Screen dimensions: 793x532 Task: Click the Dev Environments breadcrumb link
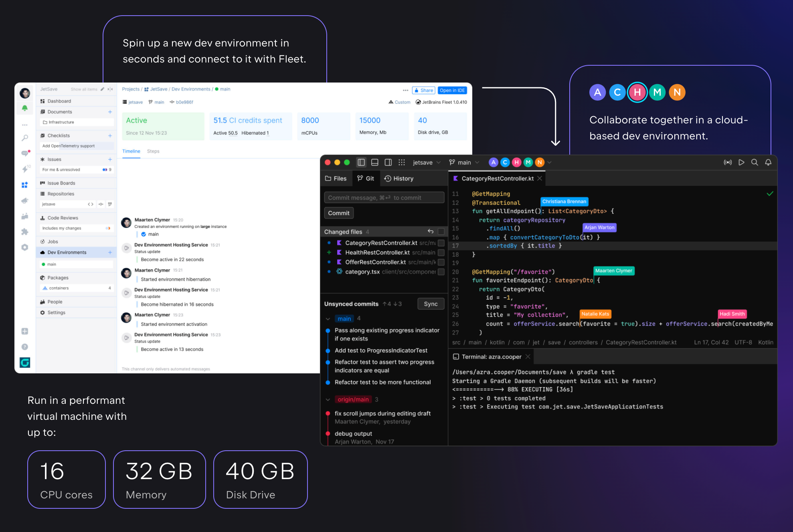(191, 89)
